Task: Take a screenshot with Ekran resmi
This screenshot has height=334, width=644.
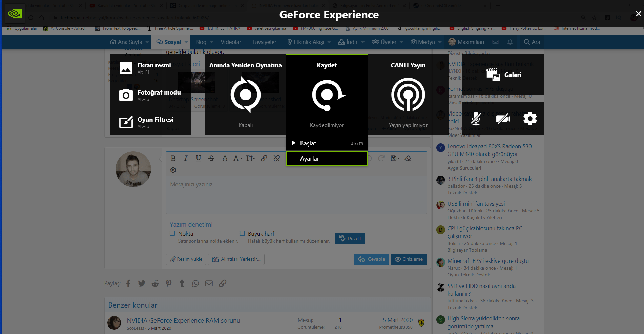Action: coord(151,68)
